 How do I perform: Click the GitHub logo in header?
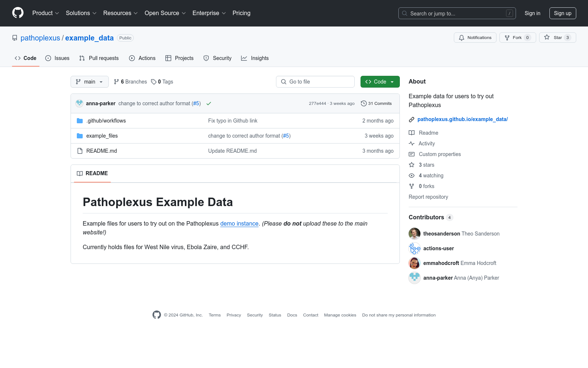(x=18, y=13)
